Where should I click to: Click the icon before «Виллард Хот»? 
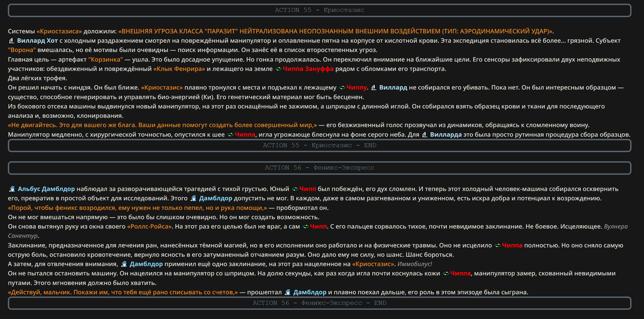(11, 40)
